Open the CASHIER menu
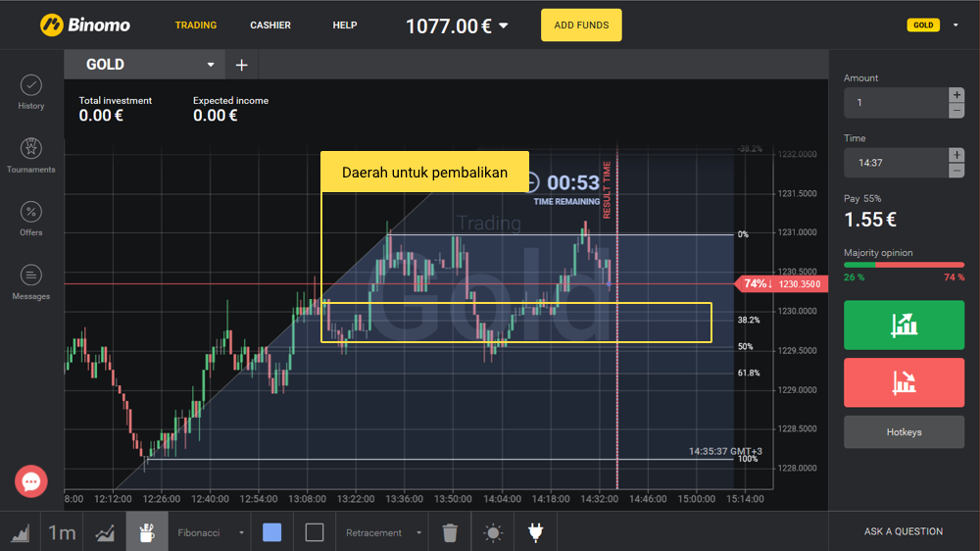This screenshot has height=551, width=980. point(270,25)
